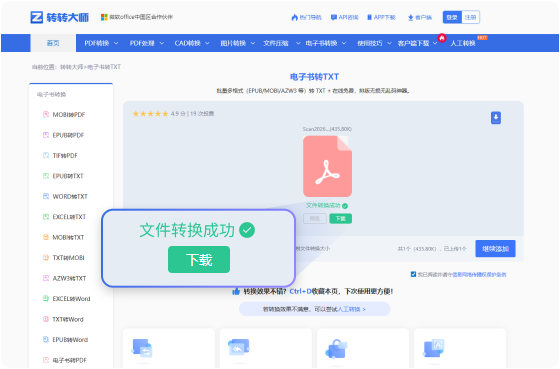Image resolution: width=560 pixels, height=369 pixels.
Task: Click the 电子书转换 sidebar header
Action: coord(51,94)
